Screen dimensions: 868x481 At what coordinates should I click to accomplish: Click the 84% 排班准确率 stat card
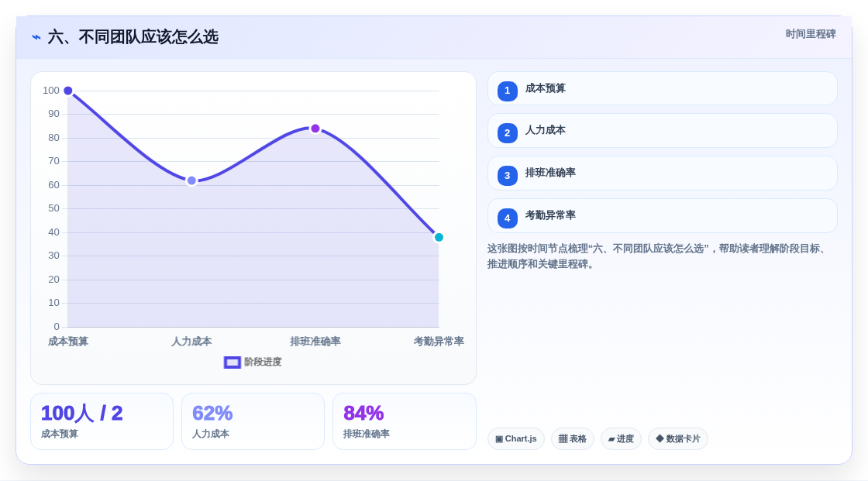(404, 421)
